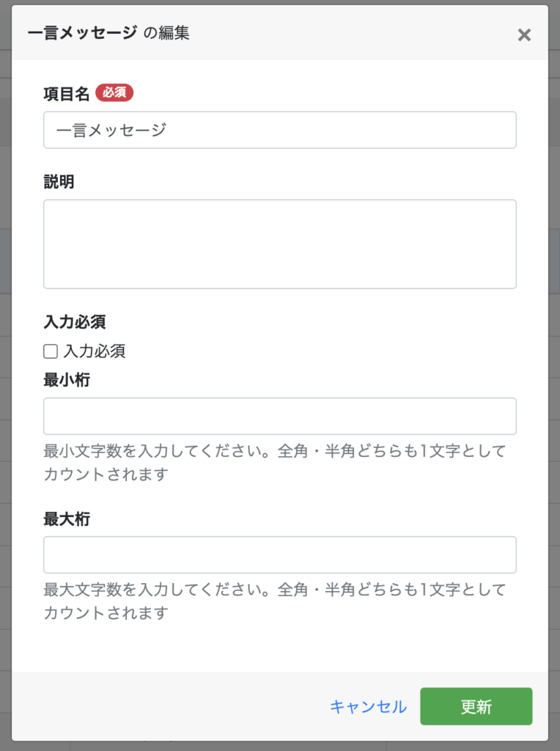Click the 最小桁 field label
The image size is (560, 751).
coord(67,381)
